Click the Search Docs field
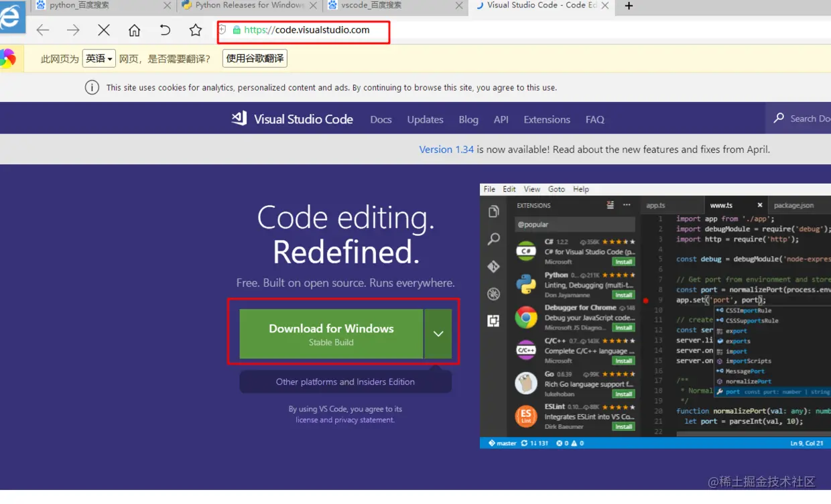The width and height of the screenshot is (831, 504). point(798,119)
